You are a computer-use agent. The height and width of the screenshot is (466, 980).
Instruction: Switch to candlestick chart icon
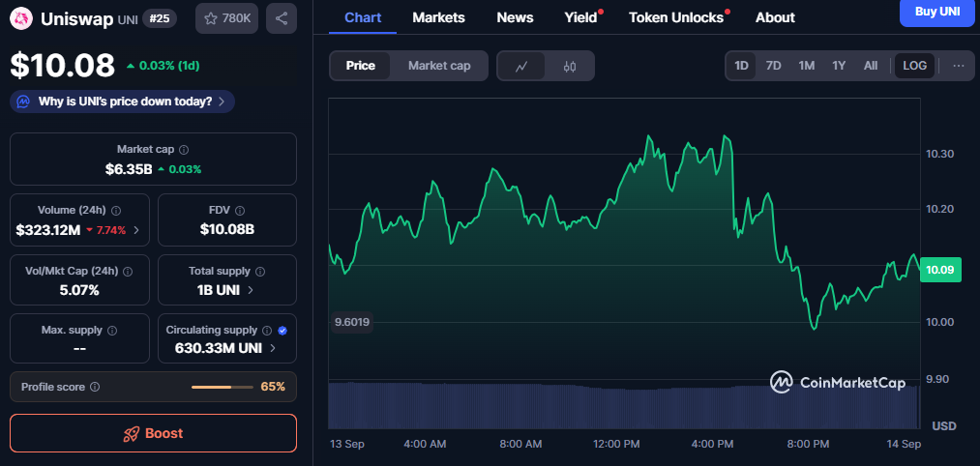tap(570, 66)
